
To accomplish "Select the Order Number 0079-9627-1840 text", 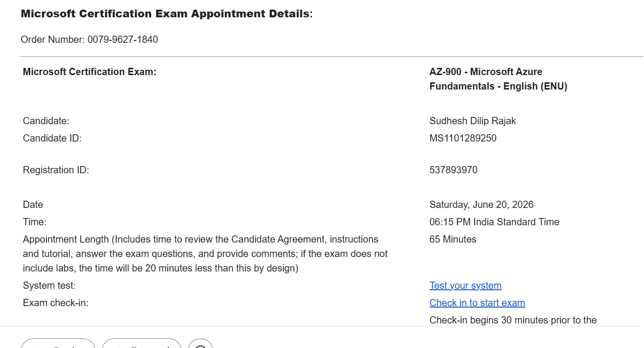I will point(89,39).
